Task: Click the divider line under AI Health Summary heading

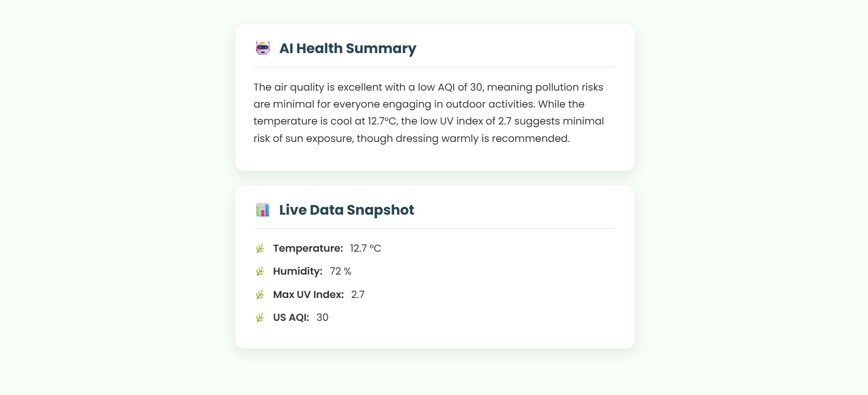Action: pyautogui.click(x=435, y=67)
